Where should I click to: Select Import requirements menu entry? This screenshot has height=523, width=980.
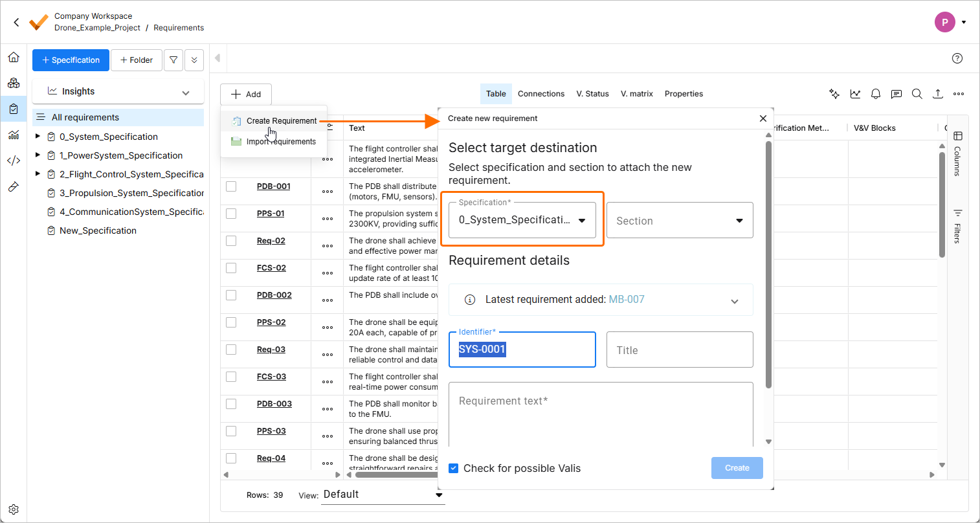[281, 142]
